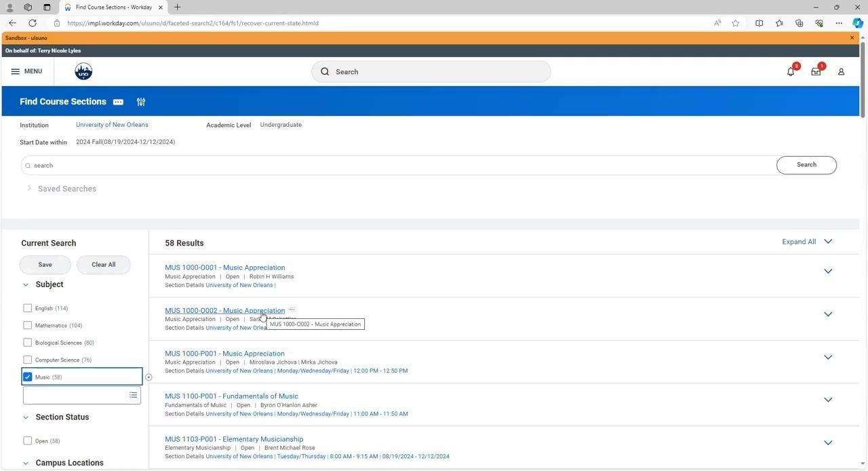
Task: Open MUS 1100-P001 Fundamentals of Music link
Action: pos(231,396)
